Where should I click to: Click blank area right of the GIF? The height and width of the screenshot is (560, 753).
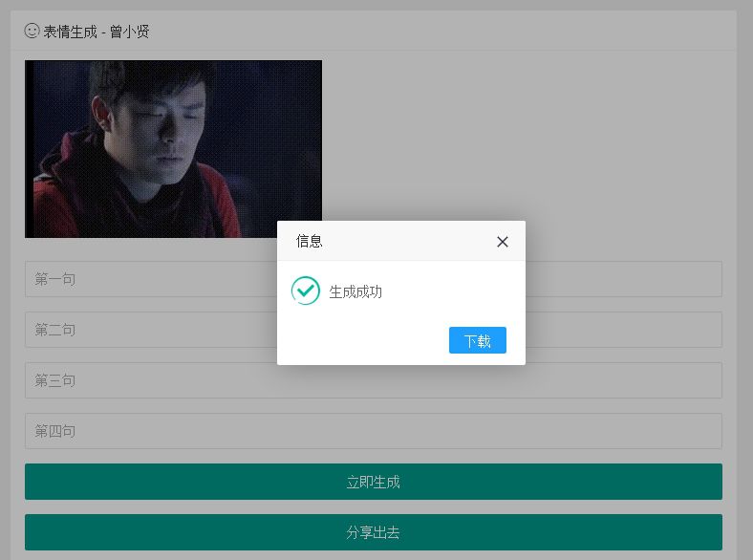pyautogui.click(x=526, y=143)
